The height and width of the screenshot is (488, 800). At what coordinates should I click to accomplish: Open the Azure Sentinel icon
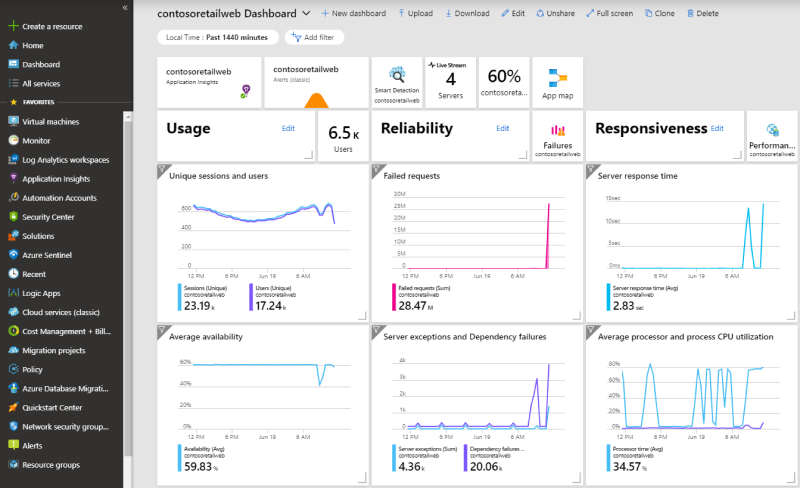[x=13, y=255]
